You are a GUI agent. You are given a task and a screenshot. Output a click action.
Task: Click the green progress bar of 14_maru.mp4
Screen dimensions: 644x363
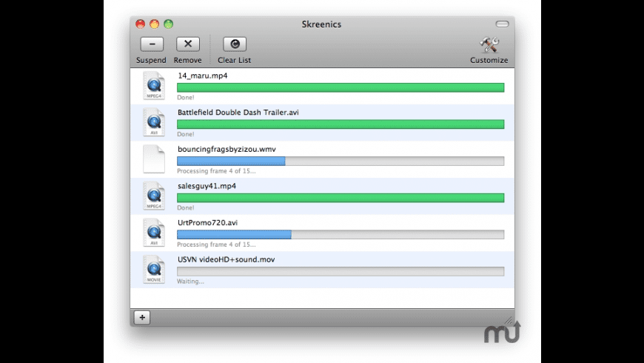click(341, 87)
